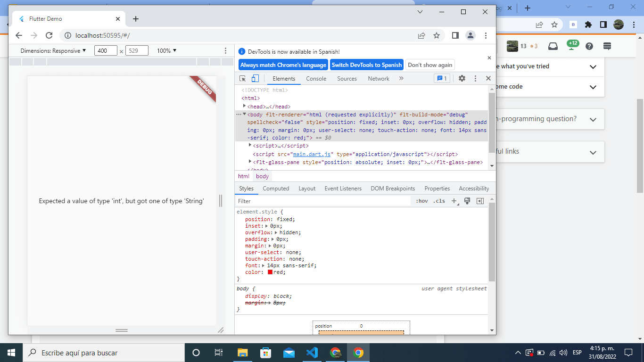
Task: Select the Layout tab
Action: [307, 189]
